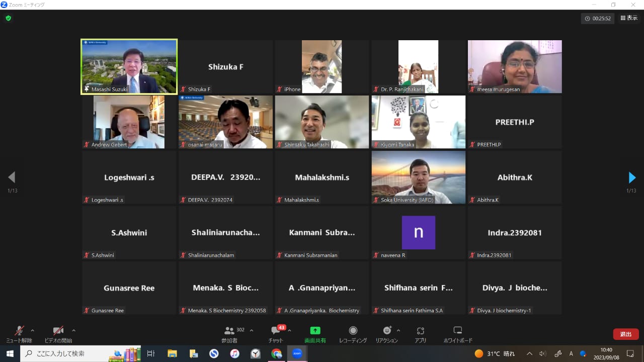The height and width of the screenshot is (362, 644).
Task: Expand arrow next to 参加者 count
Action: pyautogui.click(x=252, y=330)
